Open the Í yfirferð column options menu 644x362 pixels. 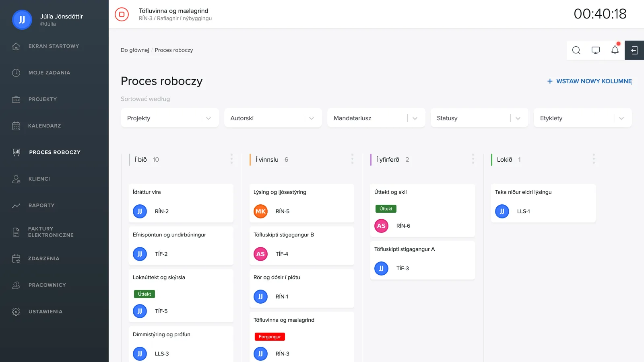pyautogui.click(x=473, y=159)
